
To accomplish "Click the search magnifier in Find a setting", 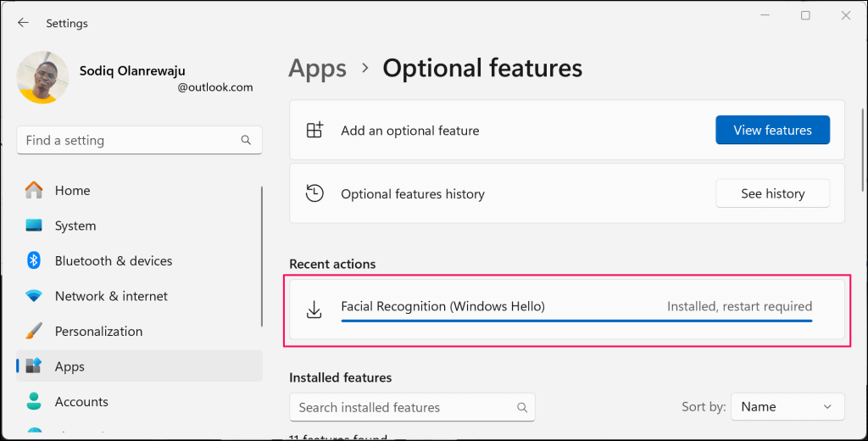I will tap(246, 141).
